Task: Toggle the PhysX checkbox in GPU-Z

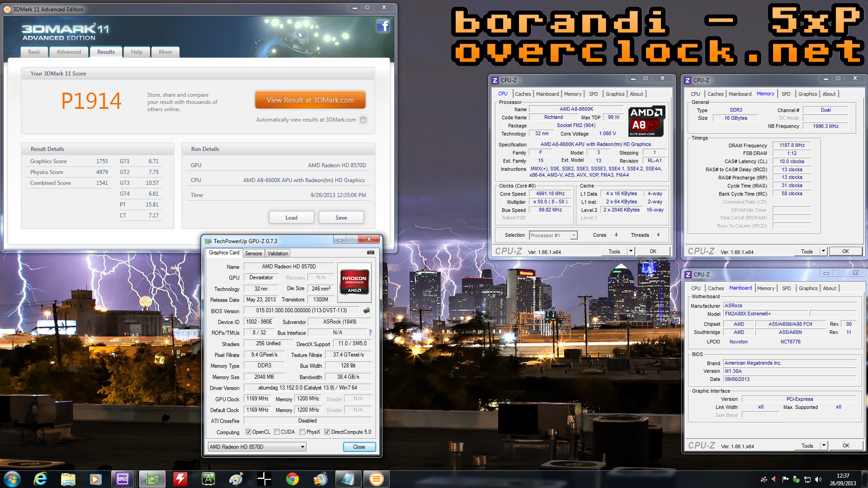Action: (302, 432)
